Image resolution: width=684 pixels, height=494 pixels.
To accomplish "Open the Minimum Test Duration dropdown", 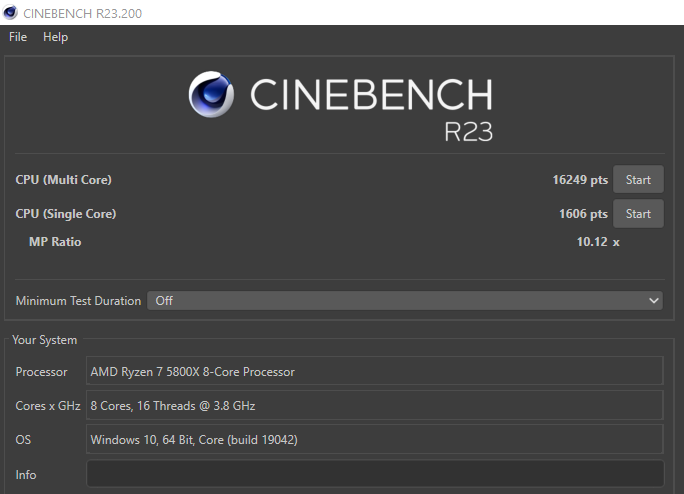I will [405, 301].
